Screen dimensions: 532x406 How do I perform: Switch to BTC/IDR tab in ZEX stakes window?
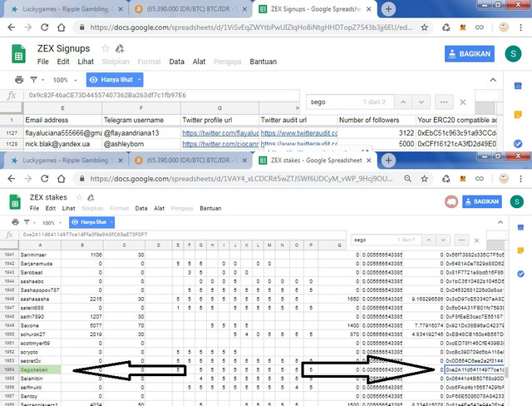190,161
